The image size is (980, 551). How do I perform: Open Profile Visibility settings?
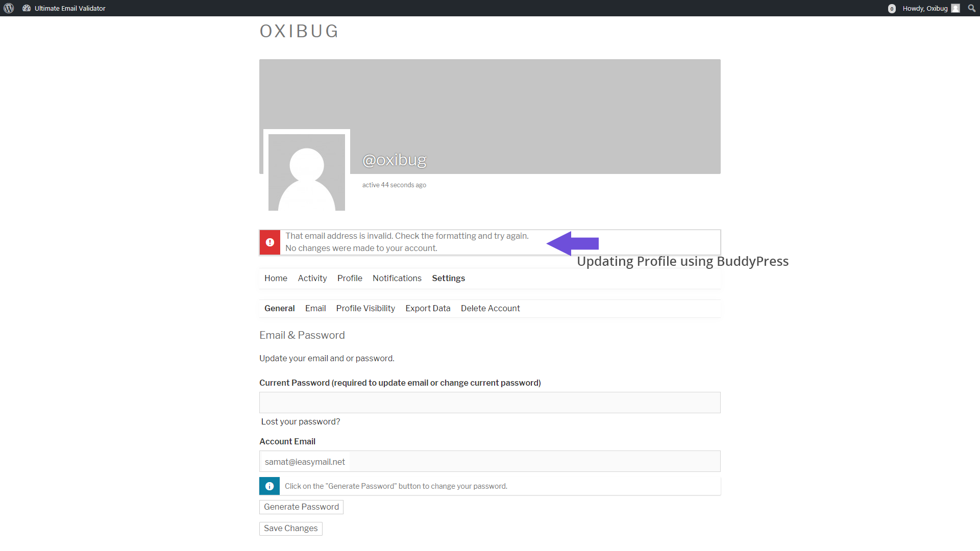[x=365, y=308]
